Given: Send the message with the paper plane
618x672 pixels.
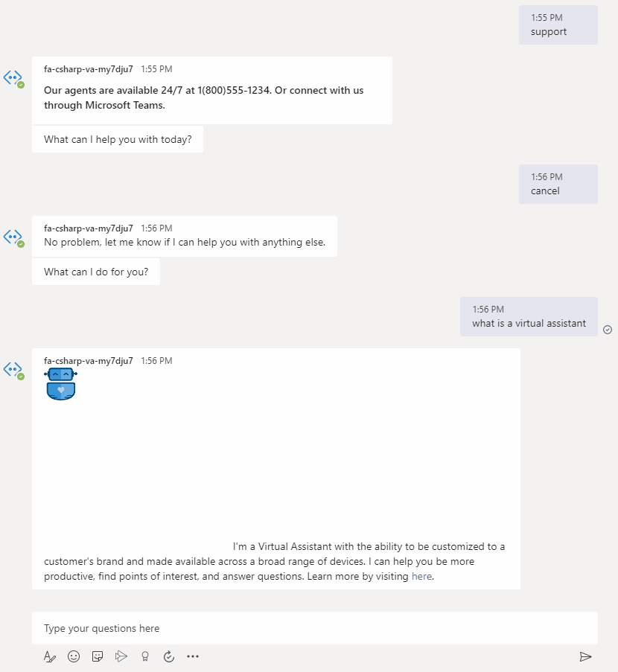Looking at the screenshot, I should pyautogui.click(x=585, y=656).
